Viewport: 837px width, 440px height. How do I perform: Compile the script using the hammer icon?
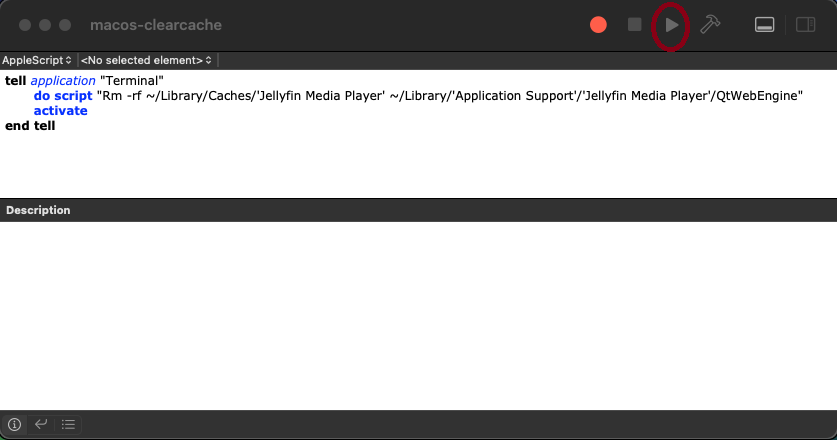tap(710, 25)
